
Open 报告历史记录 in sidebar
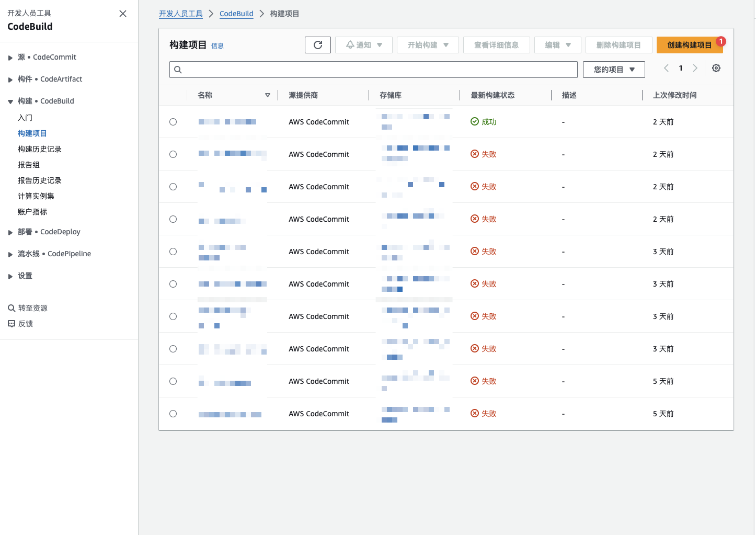tap(40, 180)
